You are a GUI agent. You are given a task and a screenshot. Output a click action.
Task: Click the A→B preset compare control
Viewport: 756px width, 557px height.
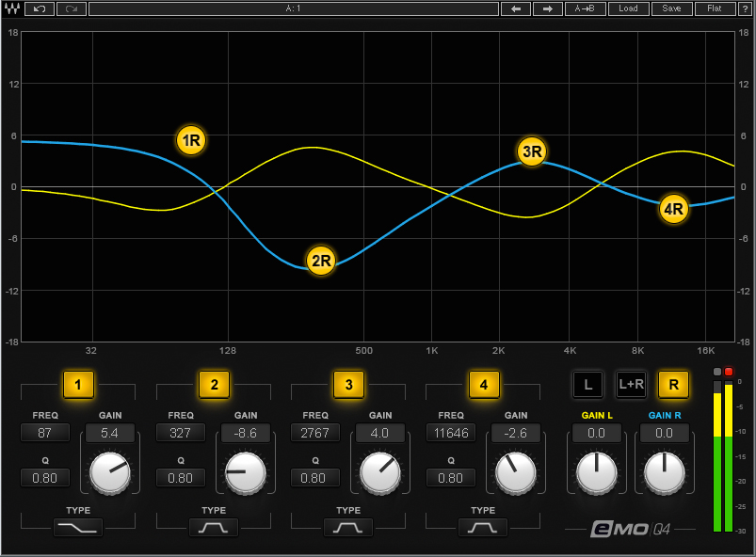click(585, 8)
